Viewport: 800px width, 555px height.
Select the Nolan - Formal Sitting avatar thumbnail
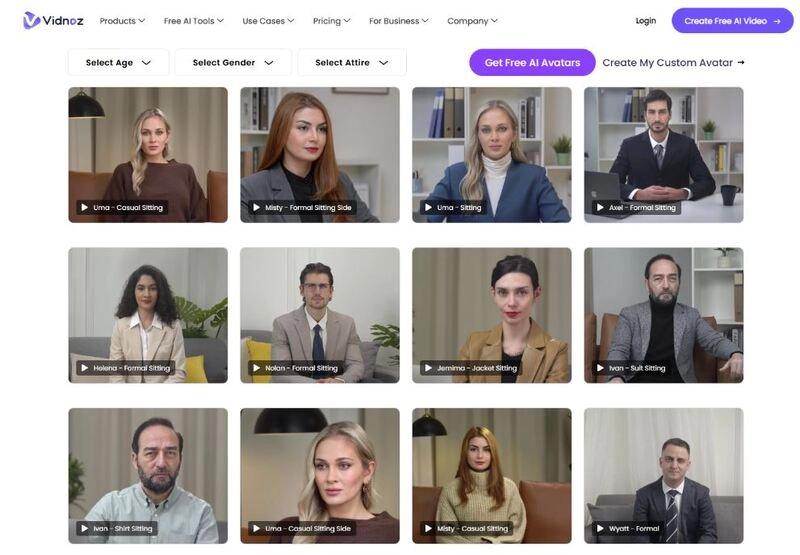tap(320, 315)
